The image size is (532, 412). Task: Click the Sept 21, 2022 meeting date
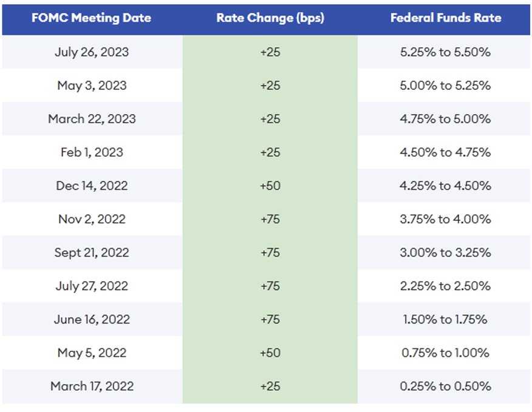tap(92, 252)
